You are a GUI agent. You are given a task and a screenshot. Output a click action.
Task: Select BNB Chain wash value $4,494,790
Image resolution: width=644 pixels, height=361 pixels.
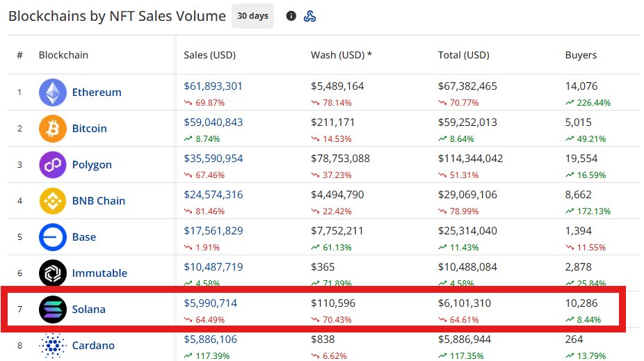tap(337, 195)
